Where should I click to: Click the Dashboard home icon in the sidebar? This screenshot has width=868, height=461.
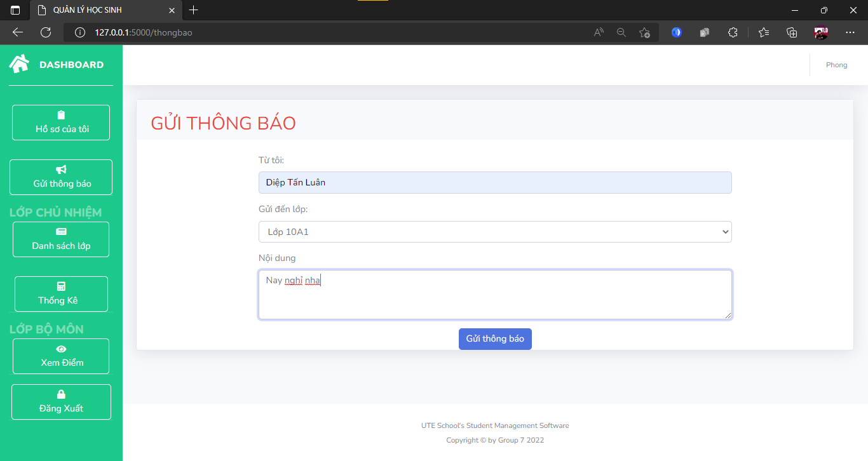tap(18, 63)
